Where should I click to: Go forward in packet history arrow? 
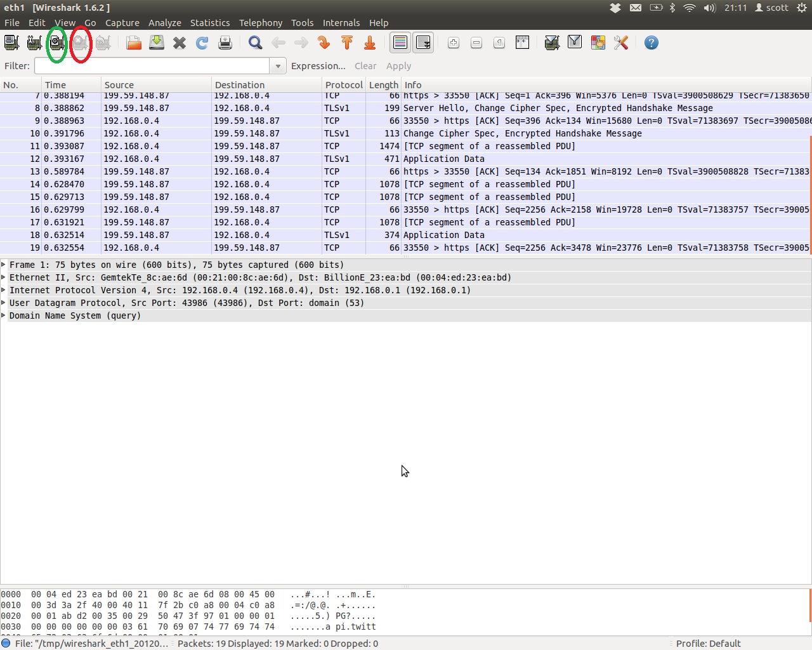click(x=301, y=43)
